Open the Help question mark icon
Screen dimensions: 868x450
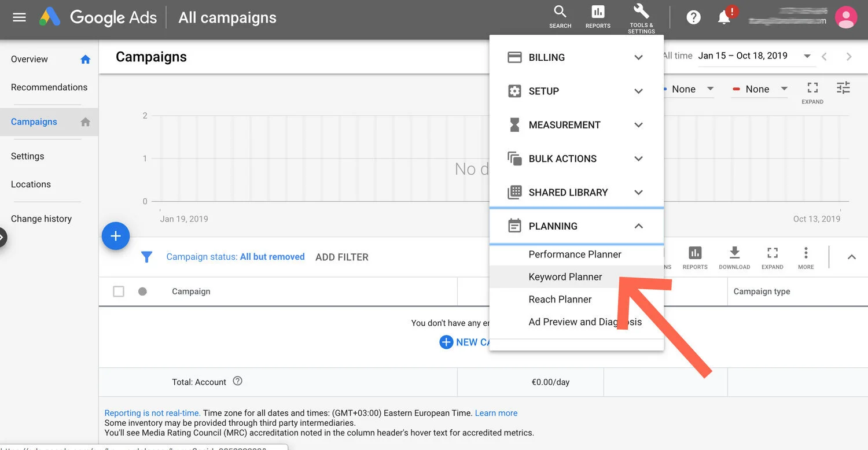[694, 17]
